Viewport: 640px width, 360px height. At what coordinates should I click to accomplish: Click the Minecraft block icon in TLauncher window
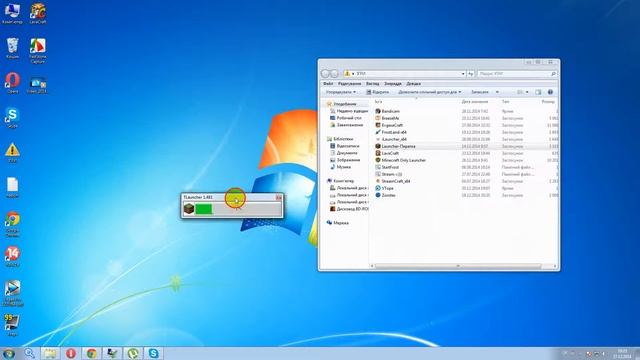click(189, 209)
